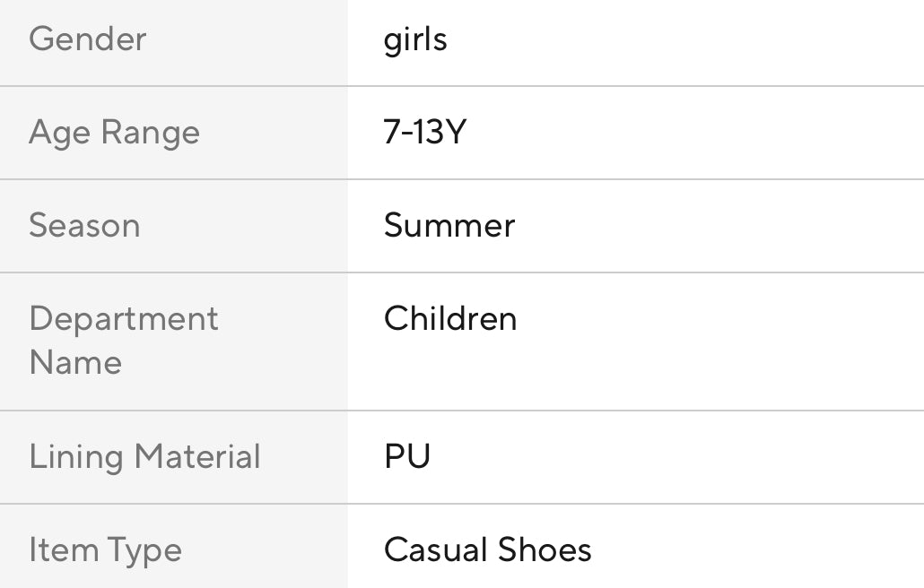Click the Department Name label
The width and height of the screenshot is (924, 588).
[x=123, y=341]
